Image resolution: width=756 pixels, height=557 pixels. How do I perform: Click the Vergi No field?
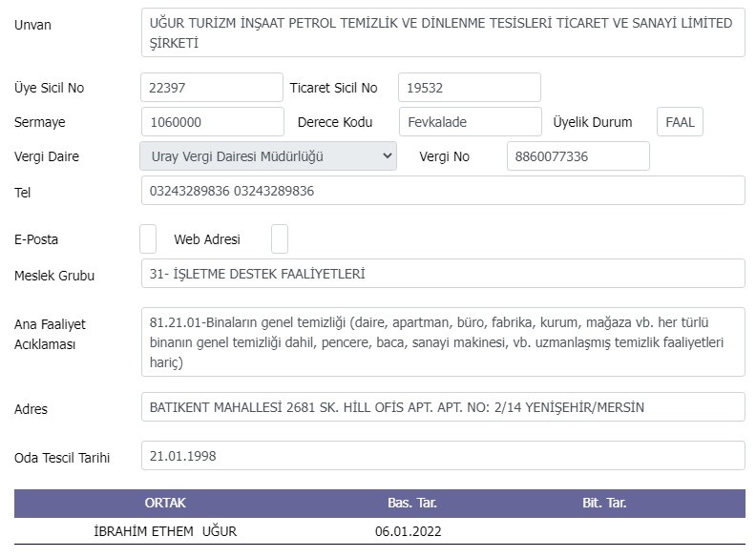(x=578, y=156)
